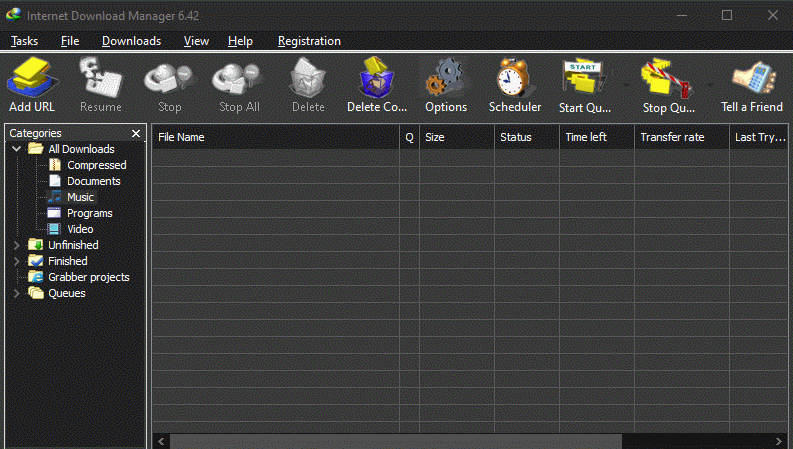Image resolution: width=793 pixels, height=449 pixels.
Task: Select the "Programs" tree label
Action: pyautogui.click(x=90, y=213)
